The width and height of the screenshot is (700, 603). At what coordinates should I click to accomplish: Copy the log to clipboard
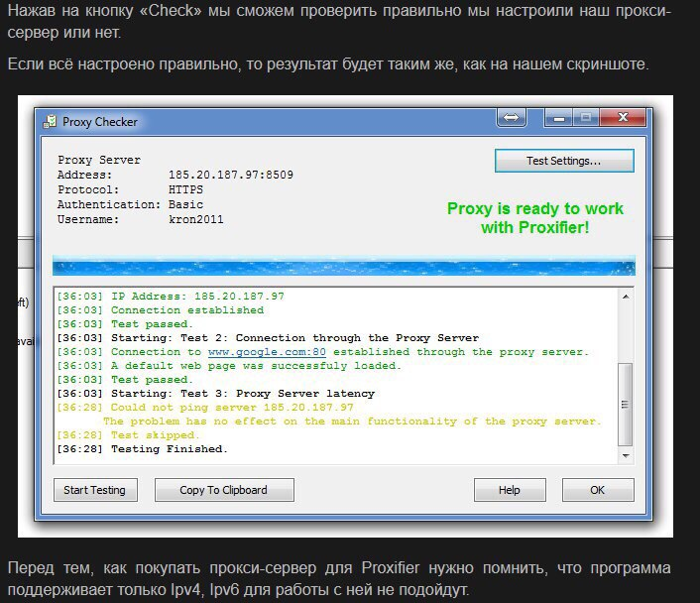click(224, 490)
